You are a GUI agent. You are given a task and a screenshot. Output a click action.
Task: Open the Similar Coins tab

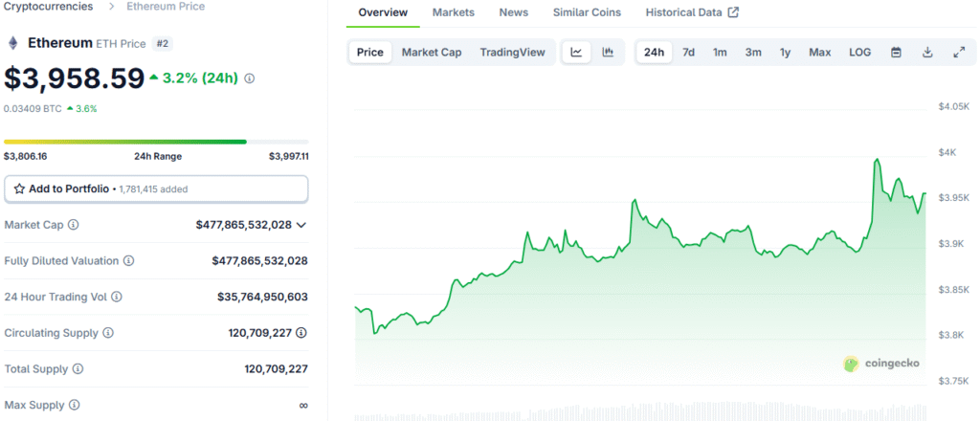587,12
